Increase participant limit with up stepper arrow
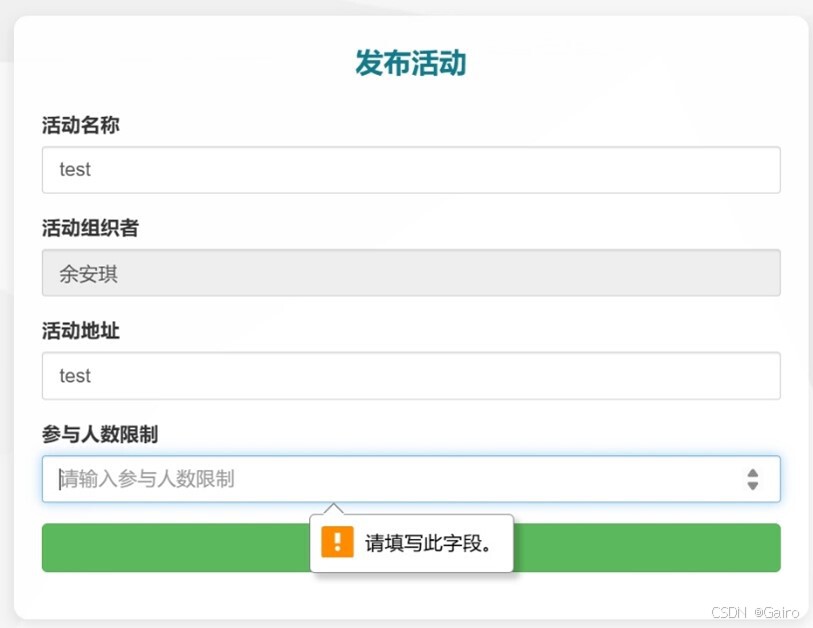 752,473
